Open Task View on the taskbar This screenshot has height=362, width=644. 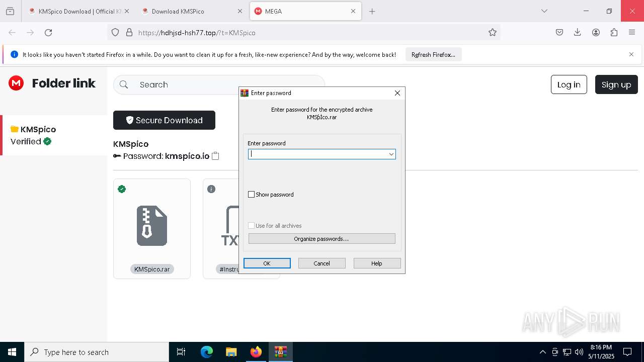coord(181,352)
